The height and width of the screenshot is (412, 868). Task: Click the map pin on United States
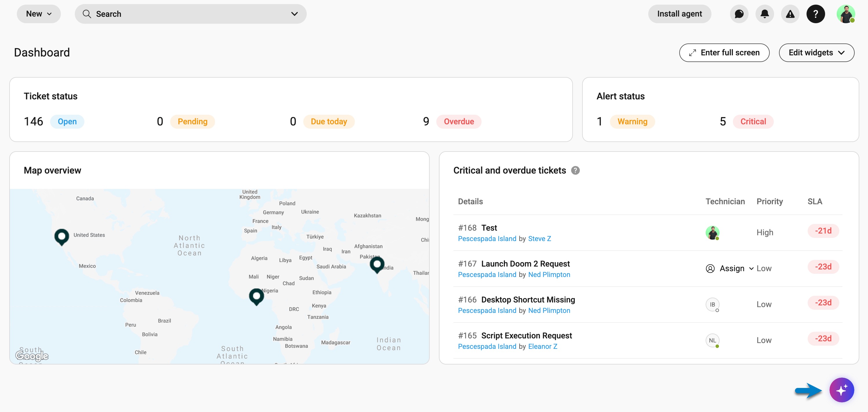pos(62,236)
